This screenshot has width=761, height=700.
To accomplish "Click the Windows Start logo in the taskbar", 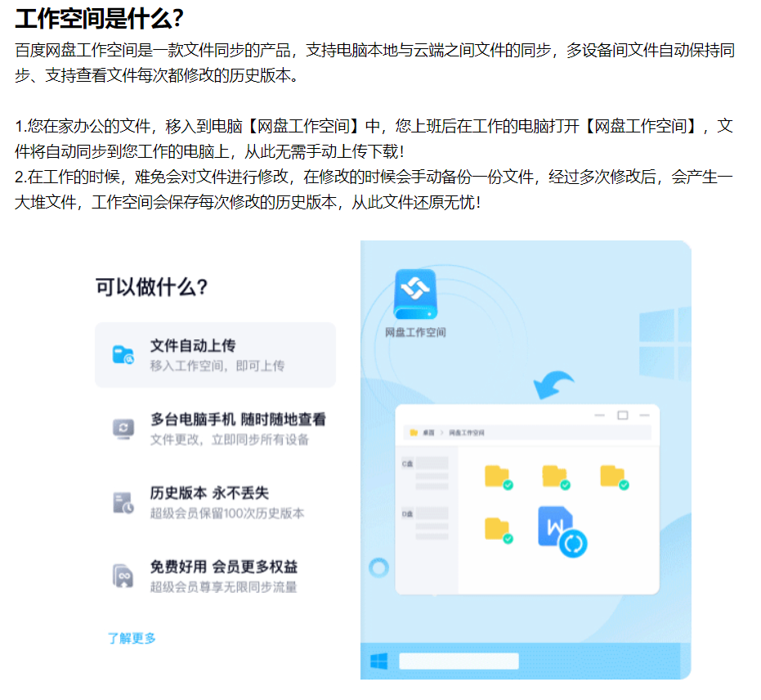I will pos(378,661).
